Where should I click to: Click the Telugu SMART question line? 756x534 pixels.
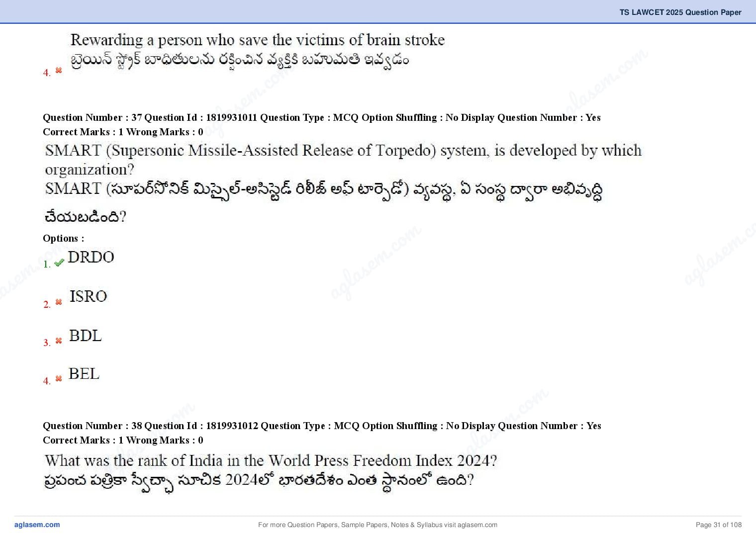[x=323, y=203]
